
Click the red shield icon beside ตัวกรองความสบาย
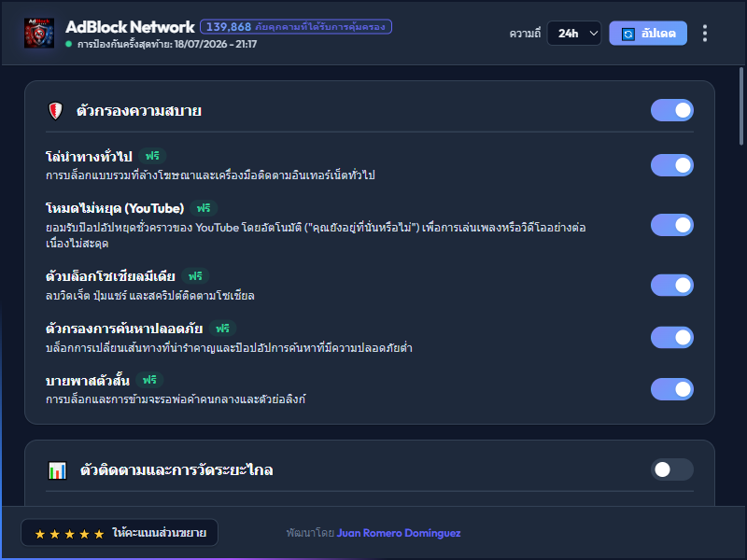point(56,111)
